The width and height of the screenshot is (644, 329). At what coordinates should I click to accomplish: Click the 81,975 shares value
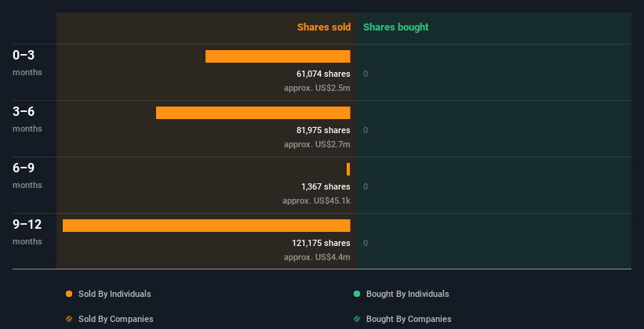323,130
